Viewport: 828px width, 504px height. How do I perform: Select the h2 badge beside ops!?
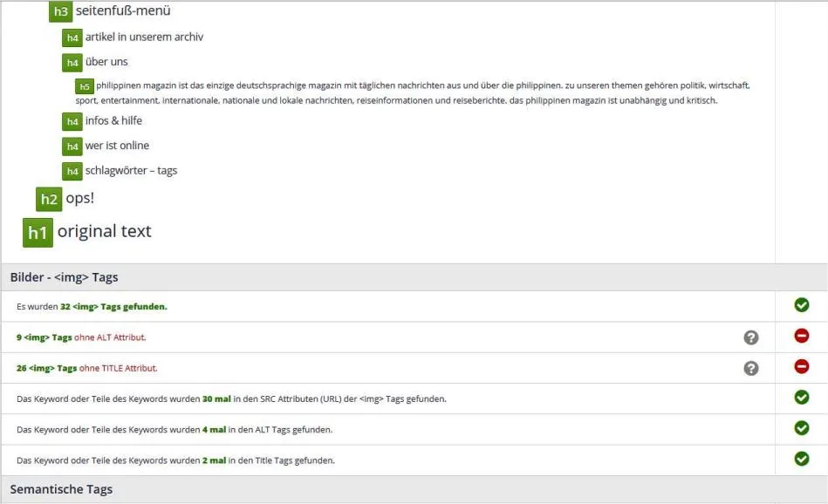click(x=49, y=199)
